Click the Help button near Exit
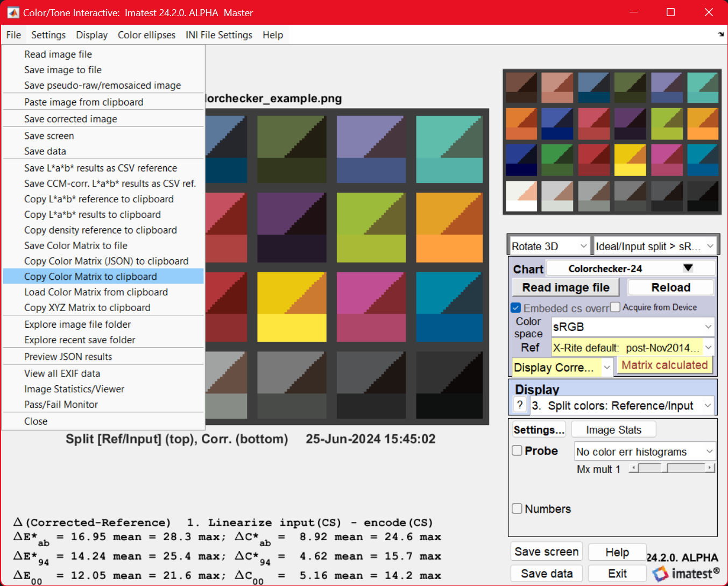The image size is (728, 586). tap(617, 552)
